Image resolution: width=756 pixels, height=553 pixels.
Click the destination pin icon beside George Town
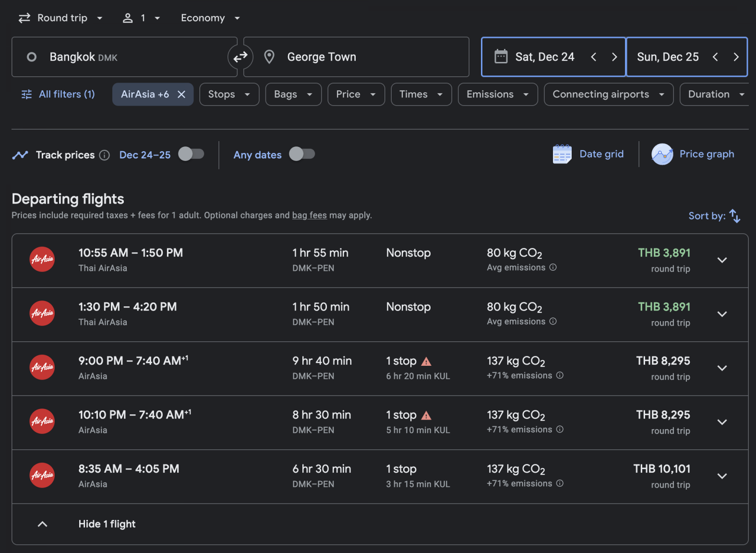tap(269, 57)
